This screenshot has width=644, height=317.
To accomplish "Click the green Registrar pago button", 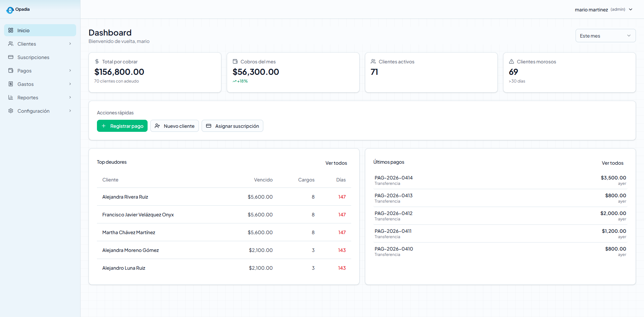I will pyautogui.click(x=122, y=126).
